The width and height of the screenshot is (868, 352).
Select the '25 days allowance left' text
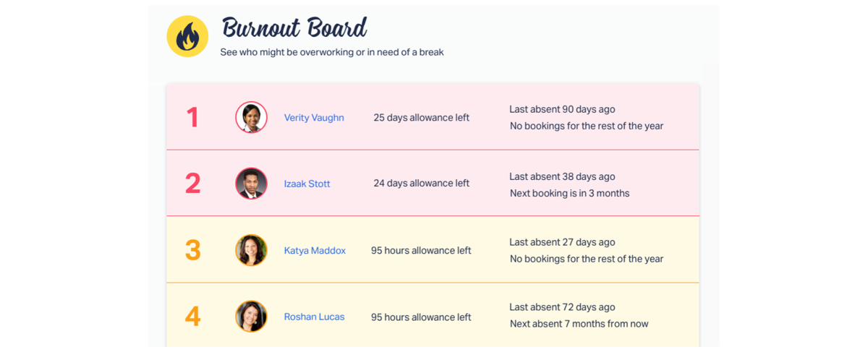click(422, 118)
